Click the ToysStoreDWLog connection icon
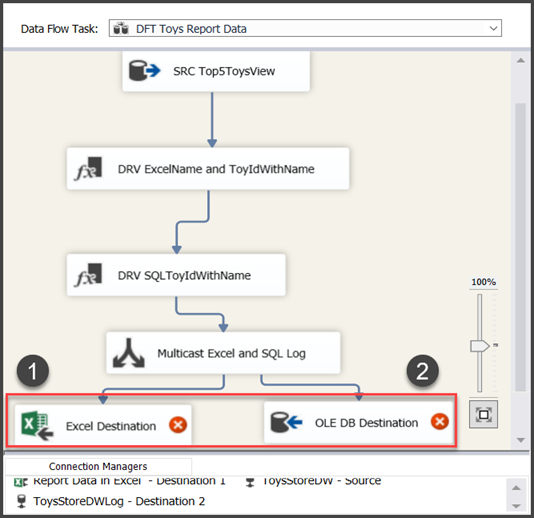 21,501
